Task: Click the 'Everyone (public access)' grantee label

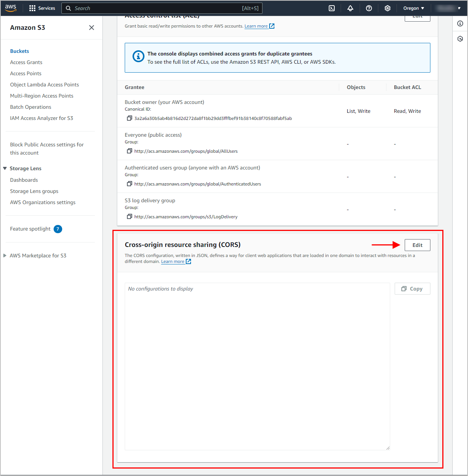Action: (153, 135)
